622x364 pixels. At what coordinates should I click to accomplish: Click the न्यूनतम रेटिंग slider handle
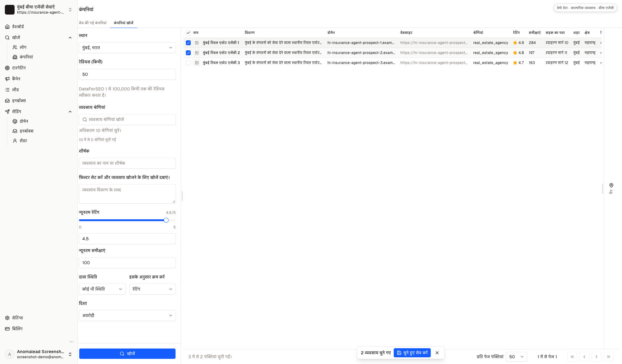point(166,220)
